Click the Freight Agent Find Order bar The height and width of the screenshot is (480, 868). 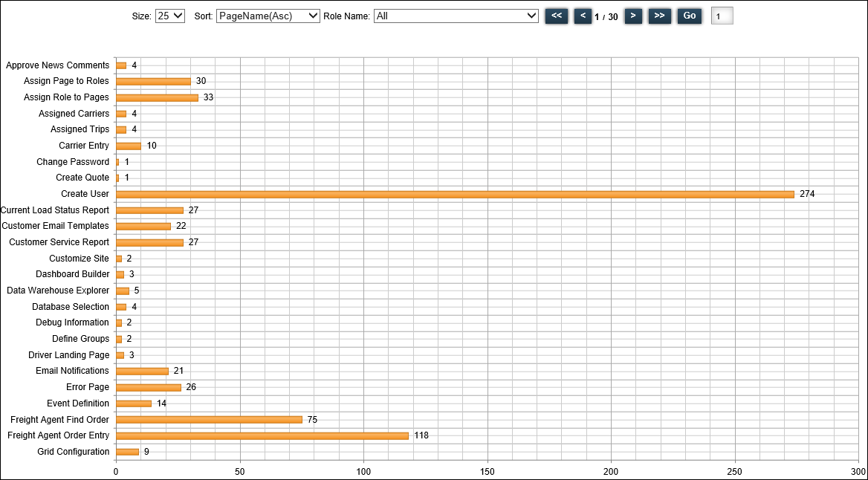[210, 420]
